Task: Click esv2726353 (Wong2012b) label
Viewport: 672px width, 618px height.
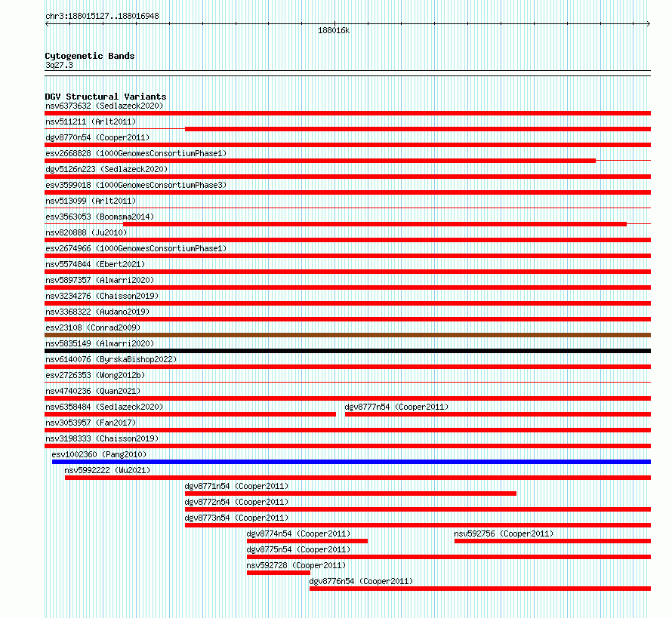Action: tap(95, 375)
